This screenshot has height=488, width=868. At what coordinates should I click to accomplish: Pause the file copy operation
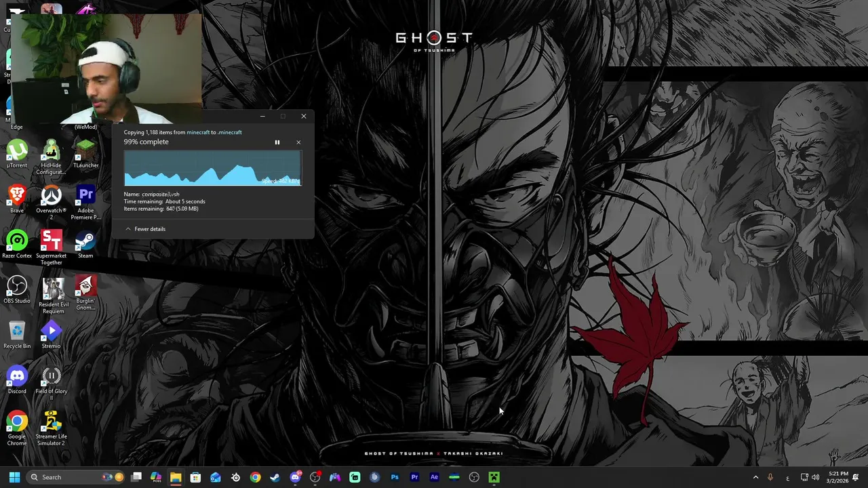coord(277,142)
